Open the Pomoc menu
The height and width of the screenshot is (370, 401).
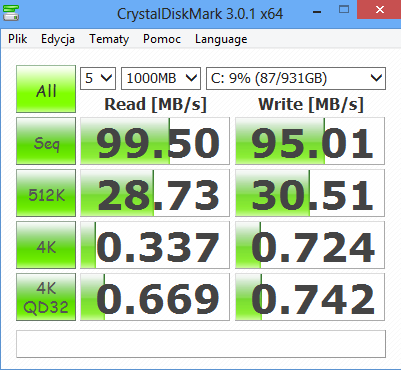[162, 39]
